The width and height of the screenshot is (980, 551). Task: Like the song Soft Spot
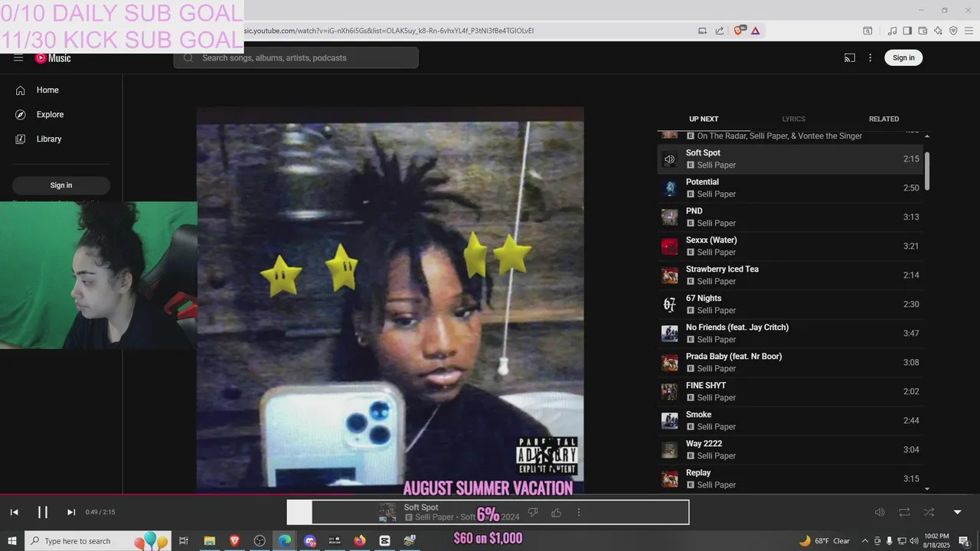pos(557,513)
